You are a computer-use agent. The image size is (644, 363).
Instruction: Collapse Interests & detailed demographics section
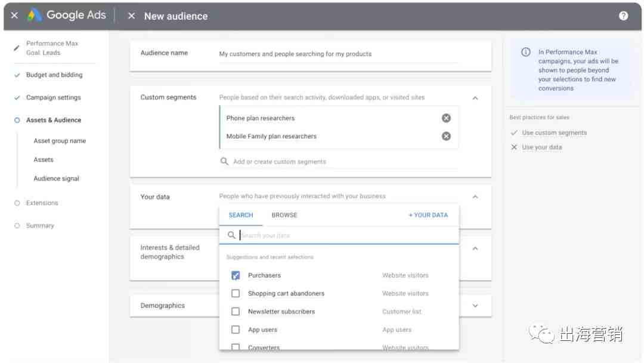point(475,249)
